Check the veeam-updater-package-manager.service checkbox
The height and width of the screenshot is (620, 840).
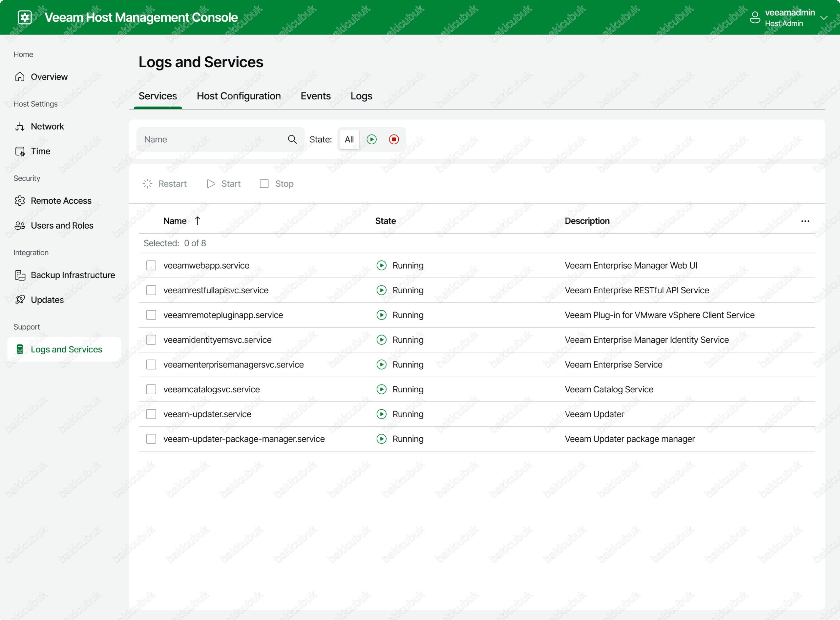click(151, 439)
